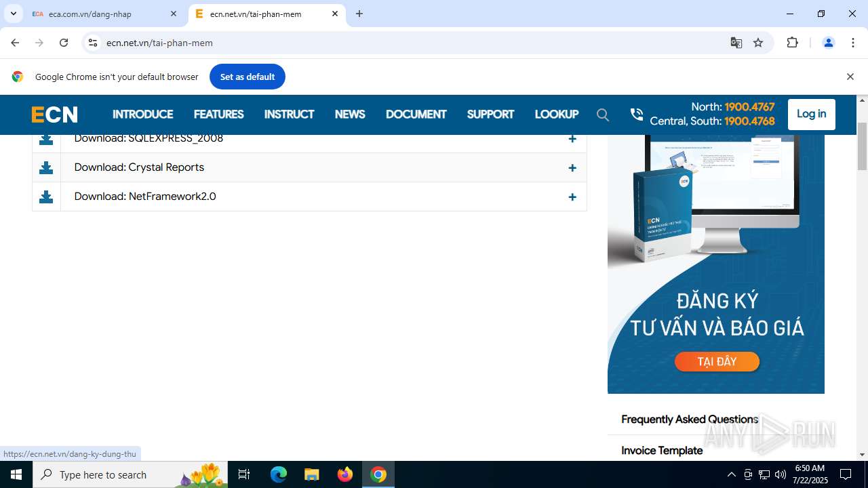This screenshot has height=488, width=868.
Task: Open the Chrome profile avatar
Action: [828, 43]
